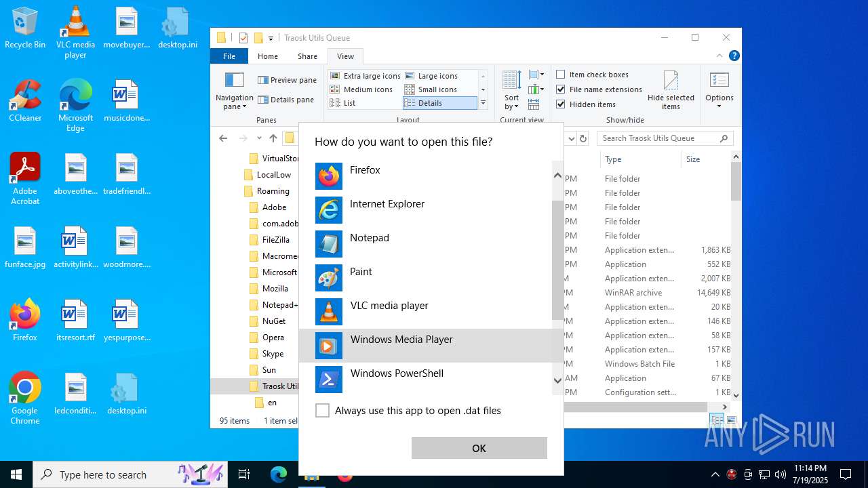The height and width of the screenshot is (488, 868).
Task: Pick Notepad from the app list
Action: (x=426, y=244)
